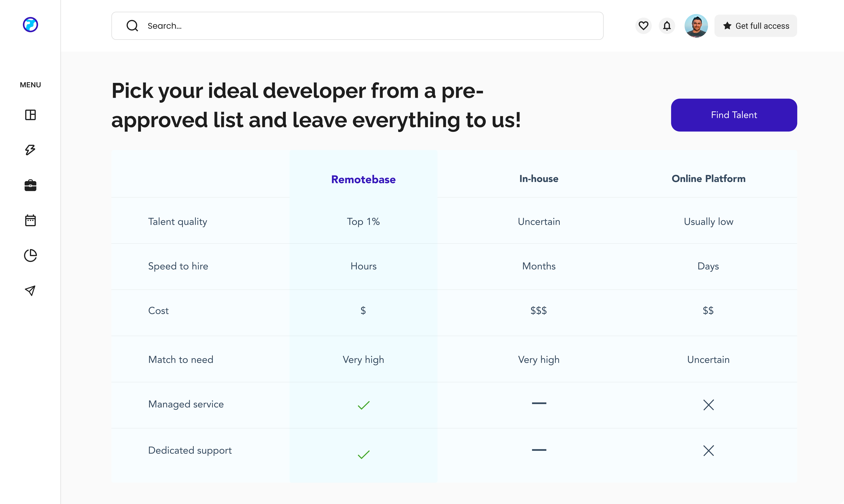This screenshot has height=504, width=844.
Task: Open the pie chart analytics icon
Action: tap(30, 255)
